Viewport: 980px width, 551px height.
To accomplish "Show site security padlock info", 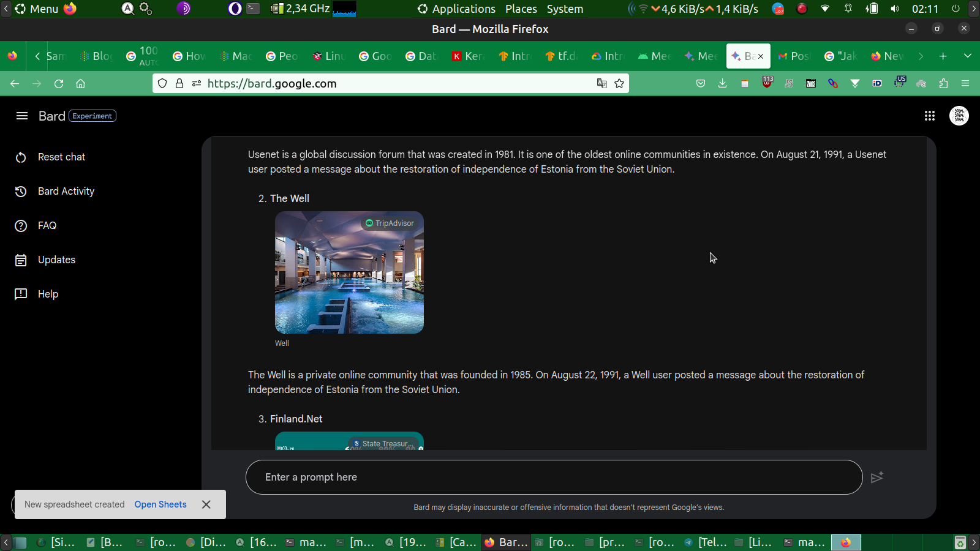I will coord(179,84).
